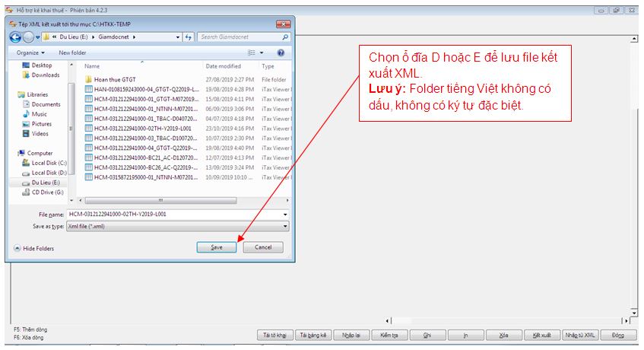Open the Organize dropdown menu
The width and height of the screenshot is (644, 350).
30,52
